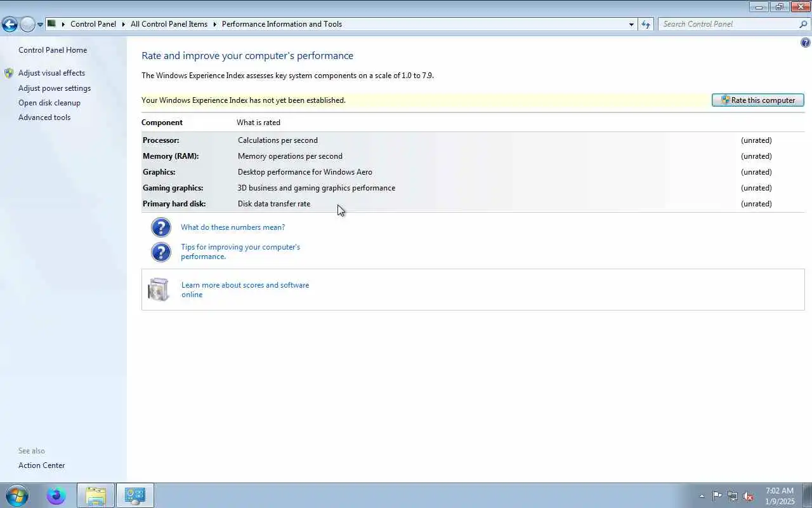This screenshot has height=508, width=812.
Task: Open Adjust visual effects
Action: [51, 73]
